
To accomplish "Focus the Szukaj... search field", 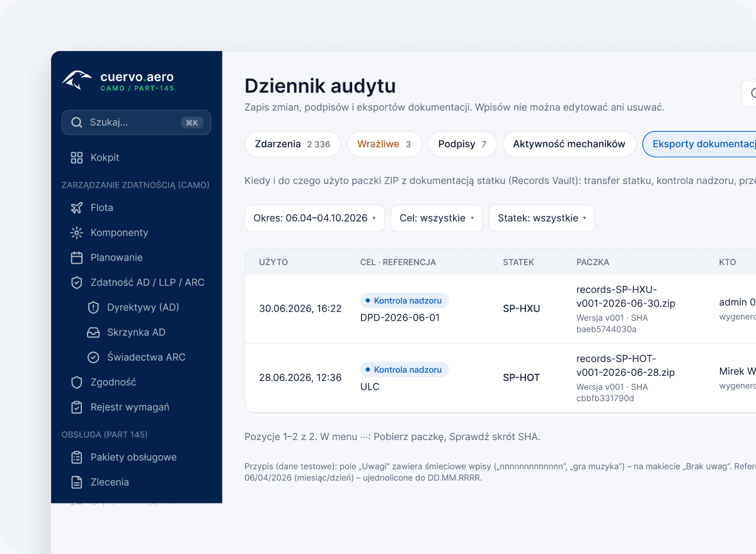I will coord(136,122).
